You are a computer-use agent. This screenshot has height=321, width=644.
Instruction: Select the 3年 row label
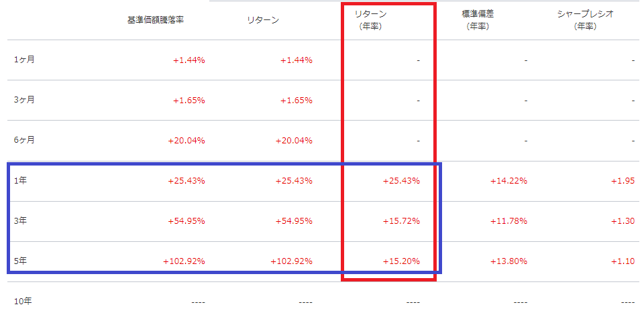pyautogui.click(x=20, y=220)
